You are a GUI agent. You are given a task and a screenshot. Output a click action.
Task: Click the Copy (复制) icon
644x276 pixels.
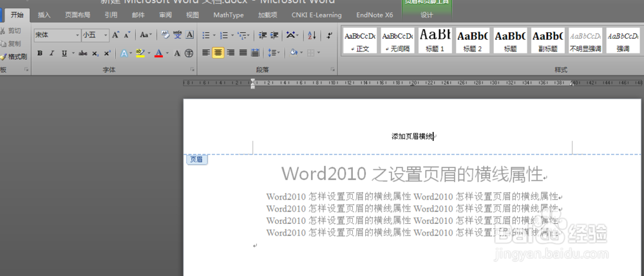point(3,44)
